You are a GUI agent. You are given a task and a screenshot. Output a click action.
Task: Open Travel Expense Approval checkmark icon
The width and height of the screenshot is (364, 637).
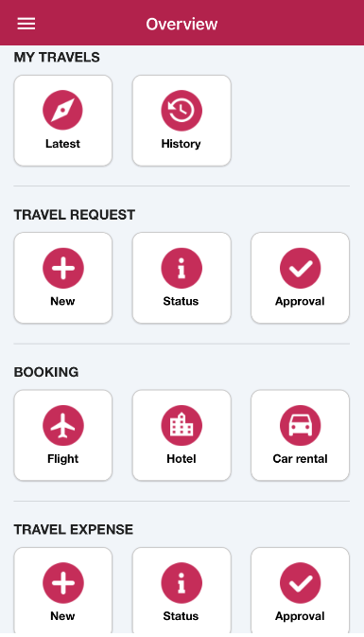[x=301, y=582]
